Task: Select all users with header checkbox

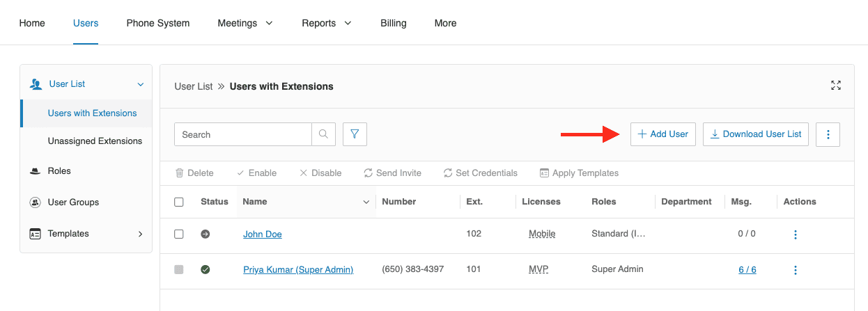Action: tap(179, 202)
